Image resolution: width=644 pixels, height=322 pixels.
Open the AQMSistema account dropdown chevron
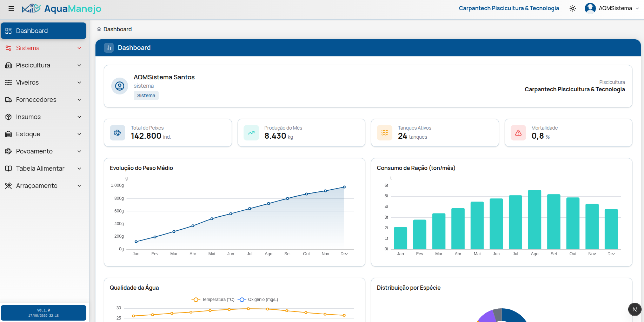[x=637, y=8]
